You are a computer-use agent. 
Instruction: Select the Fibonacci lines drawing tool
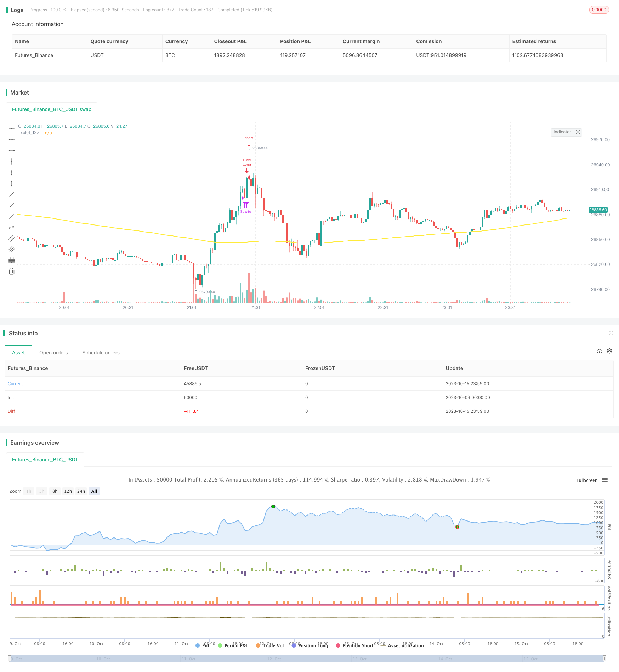pos(12,260)
